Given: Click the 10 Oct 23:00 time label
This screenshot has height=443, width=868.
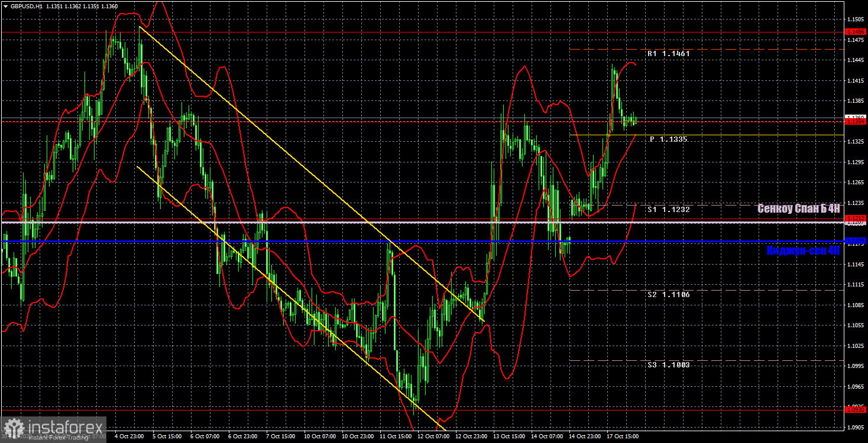Looking at the screenshot, I should 357,437.
